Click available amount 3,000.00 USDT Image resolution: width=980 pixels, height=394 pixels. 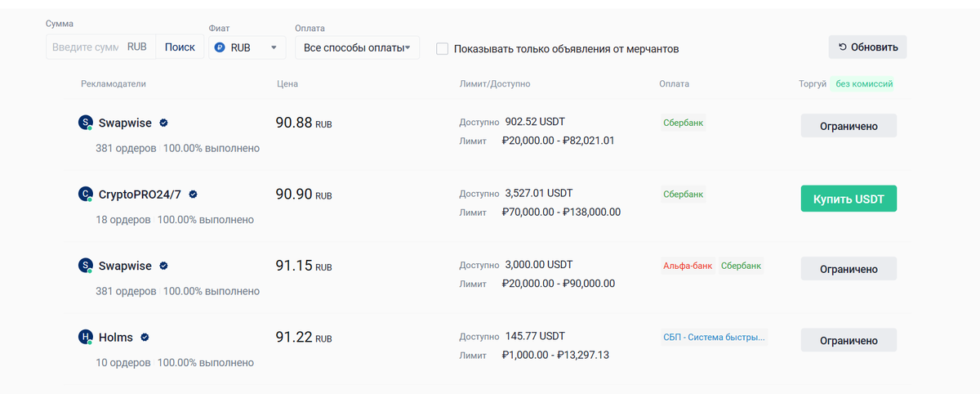(x=539, y=264)
